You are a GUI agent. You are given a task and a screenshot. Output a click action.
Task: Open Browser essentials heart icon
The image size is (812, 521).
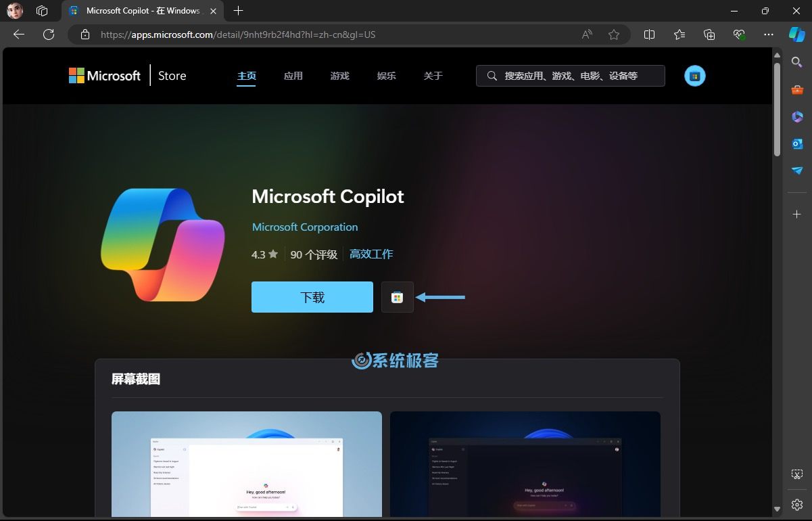click(739, 35)
